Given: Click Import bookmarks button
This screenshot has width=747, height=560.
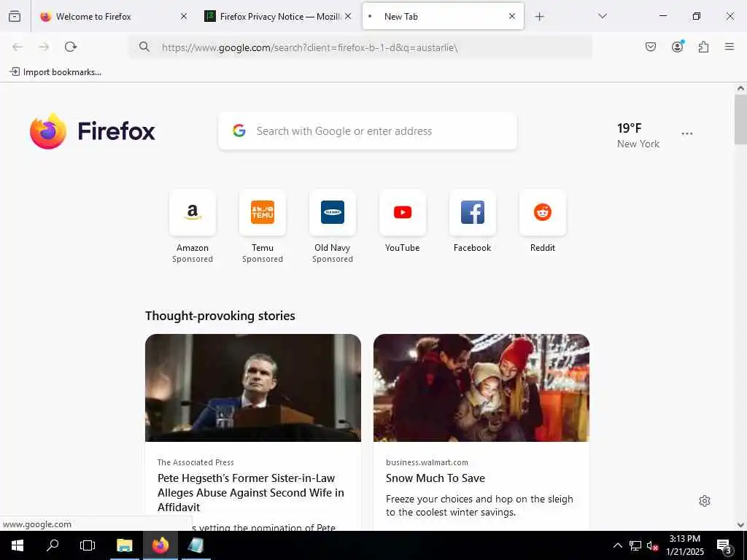Looking at the screenshot, I should point(55,72).
